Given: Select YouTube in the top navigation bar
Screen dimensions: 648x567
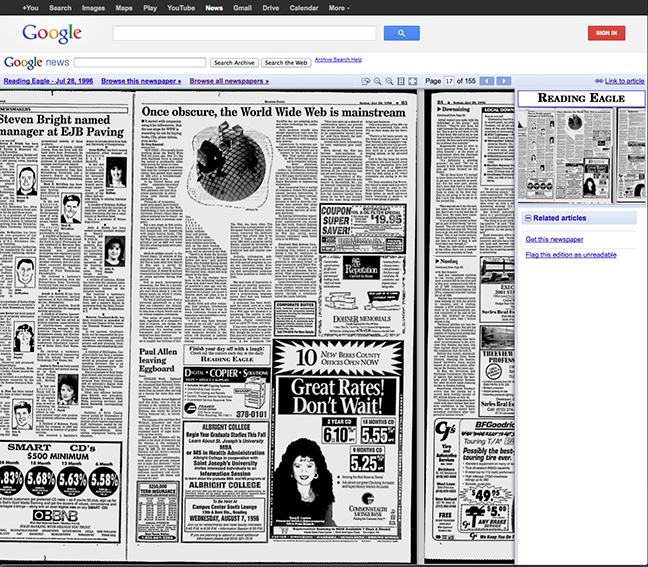Looking at the screenshot, I should coord(181,8).
